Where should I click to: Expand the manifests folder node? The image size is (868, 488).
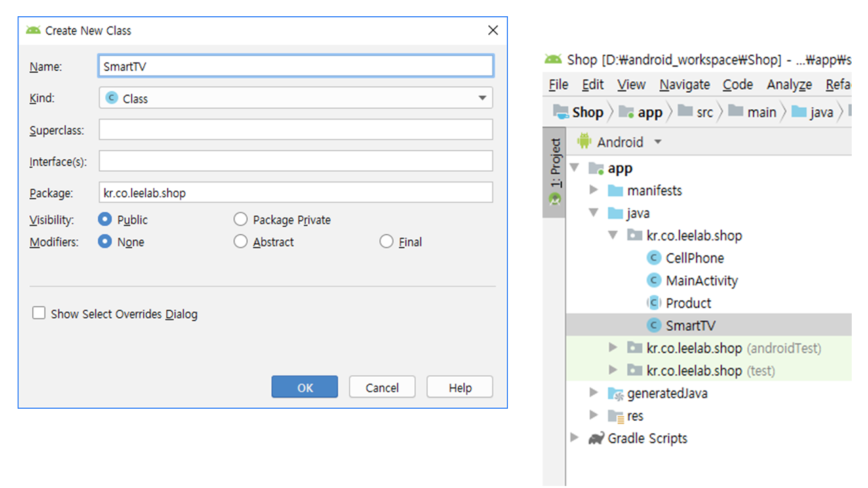coord(594,190)
